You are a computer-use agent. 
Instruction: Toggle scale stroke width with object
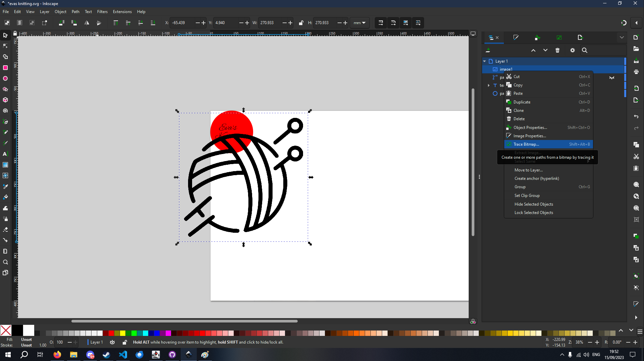tap(380, 23)
